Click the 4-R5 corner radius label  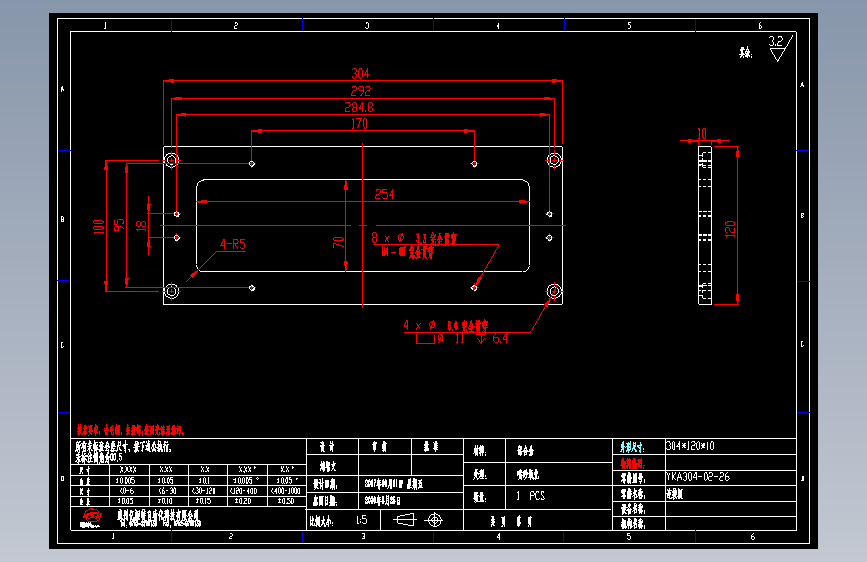233,244
